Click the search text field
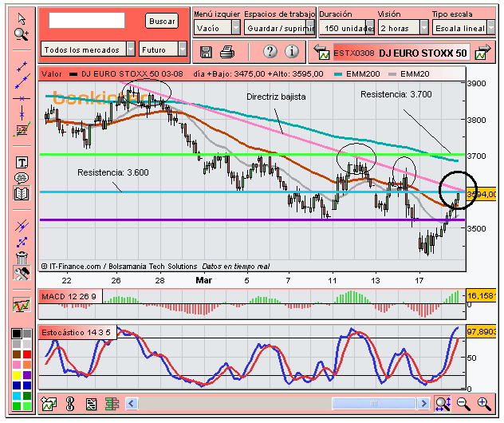The height and width of the screenshot is (423, 504). 87,21
